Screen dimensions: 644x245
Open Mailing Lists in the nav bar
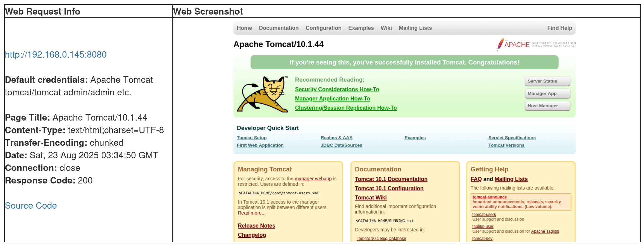click(x=415, y=28)
